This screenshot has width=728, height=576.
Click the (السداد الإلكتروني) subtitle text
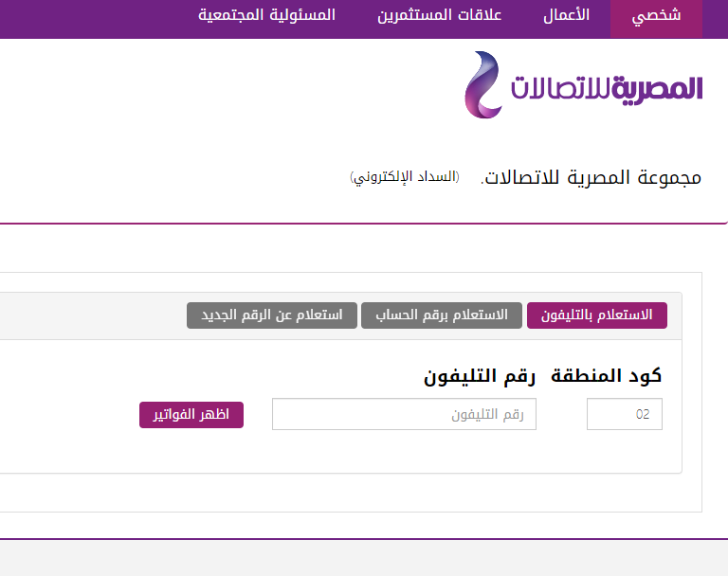point(405,177)
